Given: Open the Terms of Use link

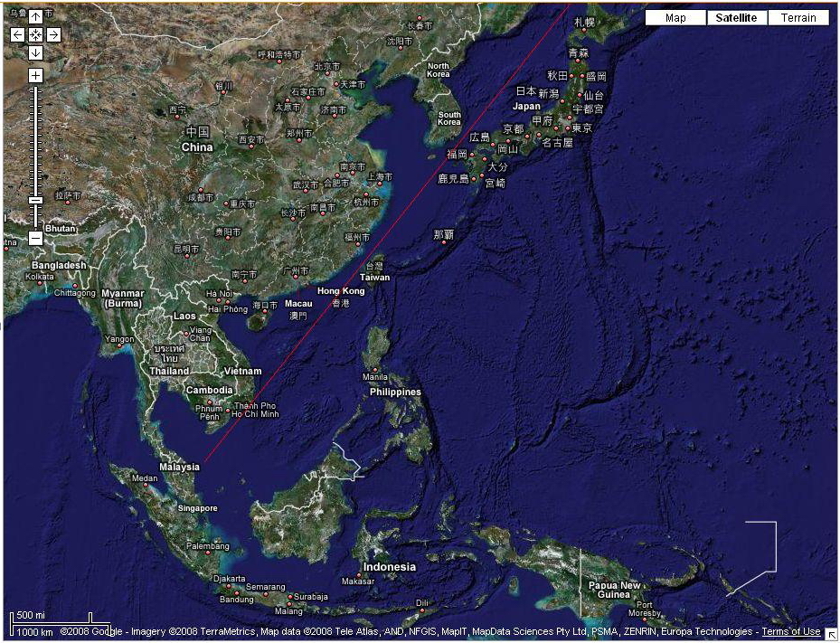Looking at the screenshot, I should [791, 631].
